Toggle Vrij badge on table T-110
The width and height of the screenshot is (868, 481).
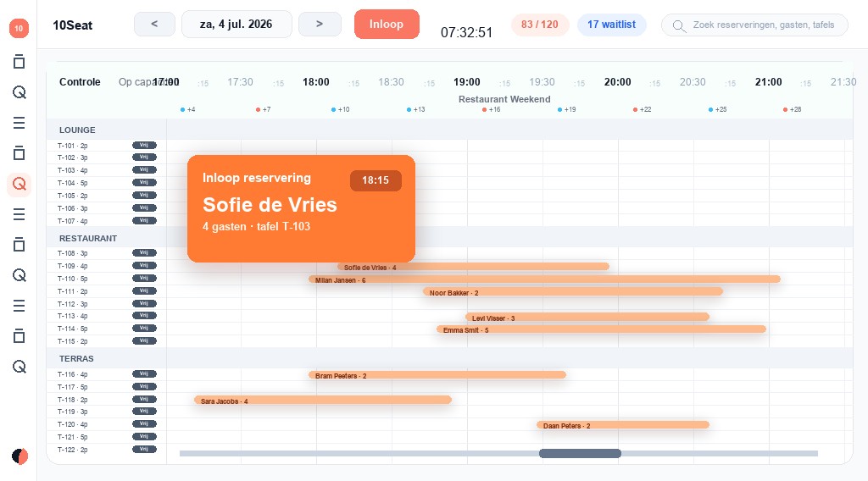pyautogui.click(x=144, y=278)
